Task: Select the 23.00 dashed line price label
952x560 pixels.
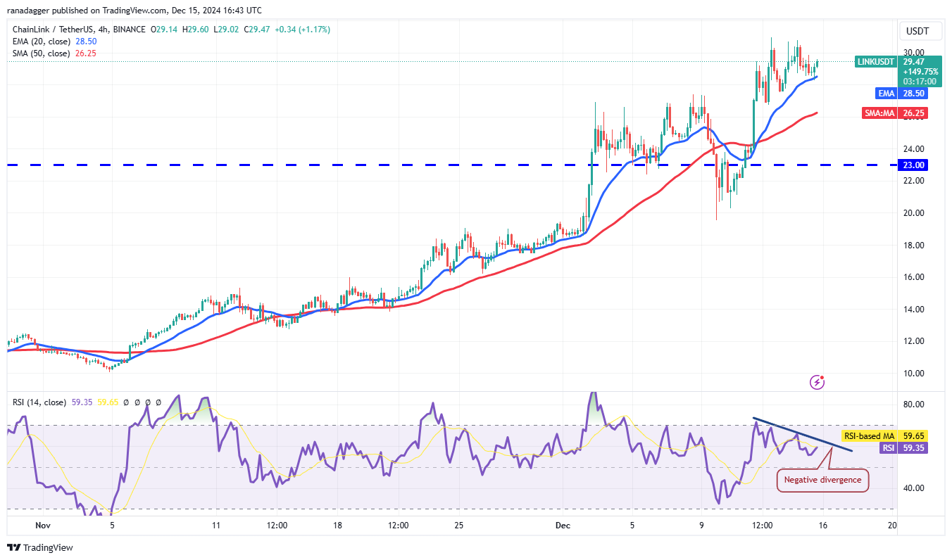Action: point(915,165)
